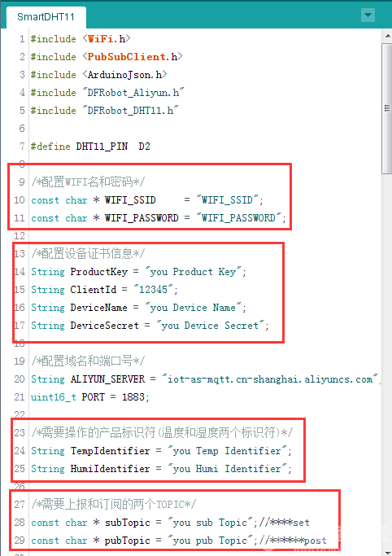This screenshot has height=556, width=392.
Task: Click the "you Humi Identifier" string
Action: [228, 469]
